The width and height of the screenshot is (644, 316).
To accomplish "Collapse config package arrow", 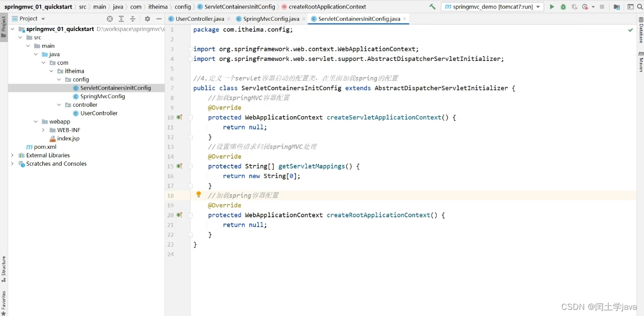I will (x=59, y=79).
